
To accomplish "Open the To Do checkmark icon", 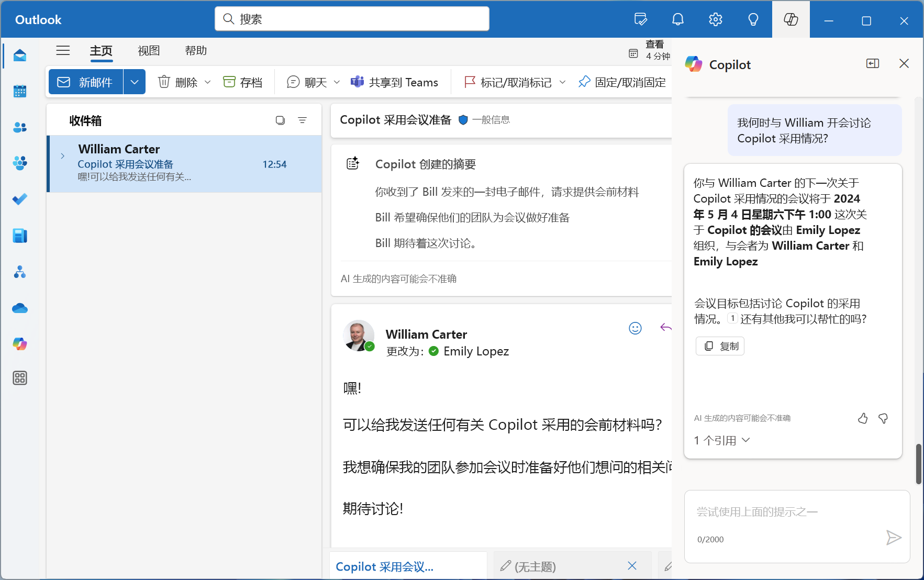I will coord(20,199).
